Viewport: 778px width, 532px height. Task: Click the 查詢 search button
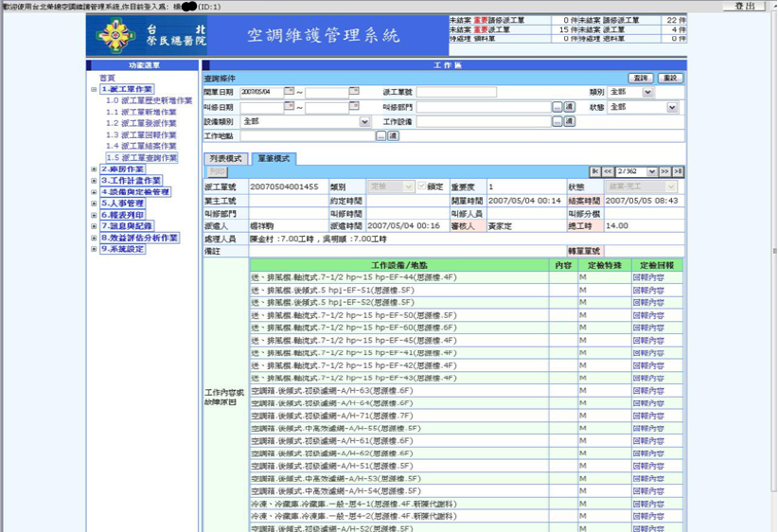pos(641,78)
